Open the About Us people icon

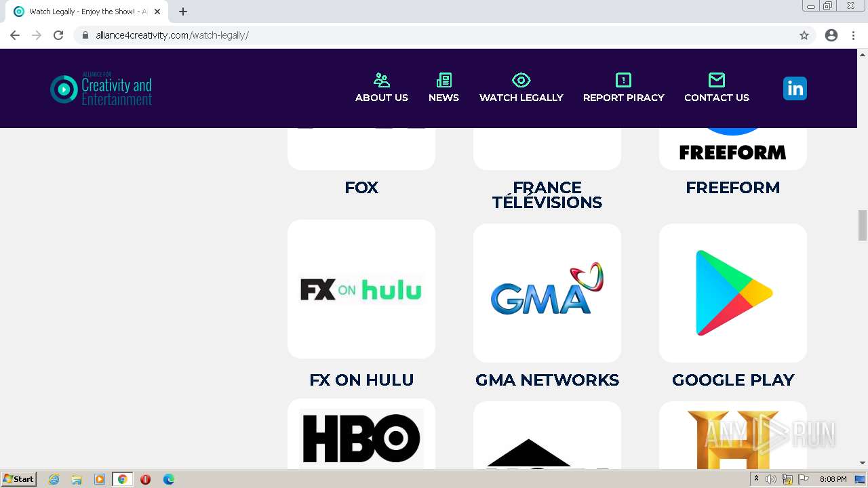pyautogui.click(x=382, y=80)
